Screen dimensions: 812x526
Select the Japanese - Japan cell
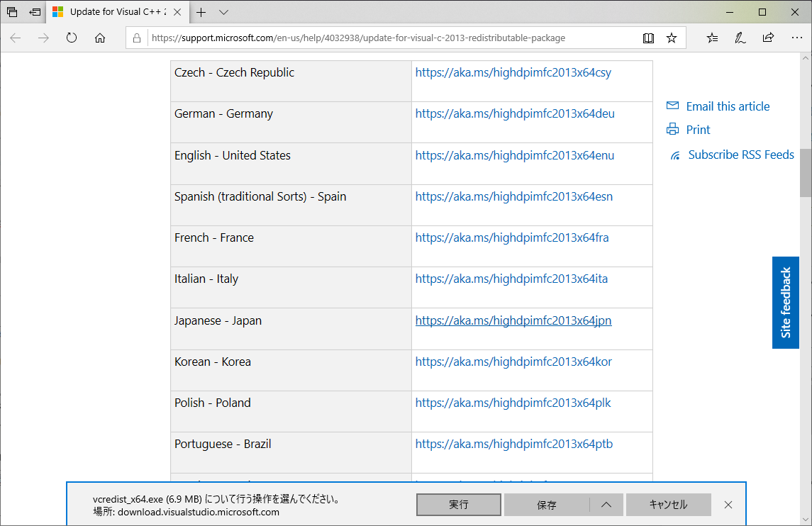pos(291,329)
